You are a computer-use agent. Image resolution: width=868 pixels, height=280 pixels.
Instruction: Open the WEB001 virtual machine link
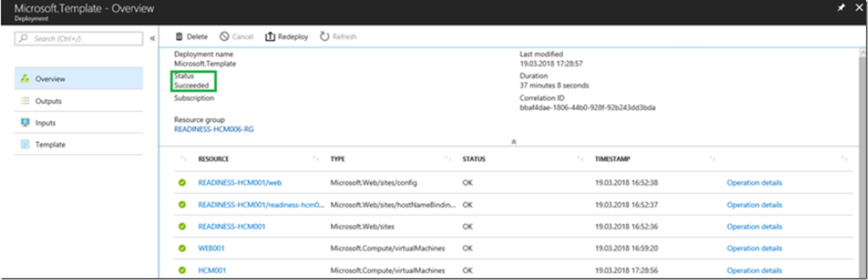pos(211,248)
